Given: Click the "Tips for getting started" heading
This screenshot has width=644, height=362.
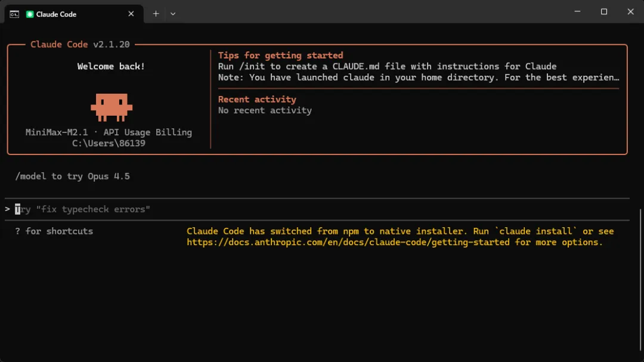Looking at the screenshot, I should click(280, 55).
